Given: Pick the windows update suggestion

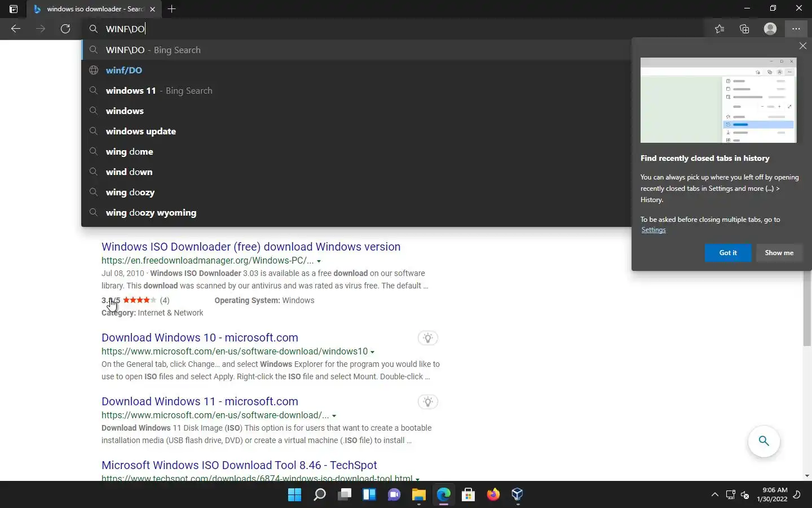Looking at the screenshot, I should [x=356, y=131].
